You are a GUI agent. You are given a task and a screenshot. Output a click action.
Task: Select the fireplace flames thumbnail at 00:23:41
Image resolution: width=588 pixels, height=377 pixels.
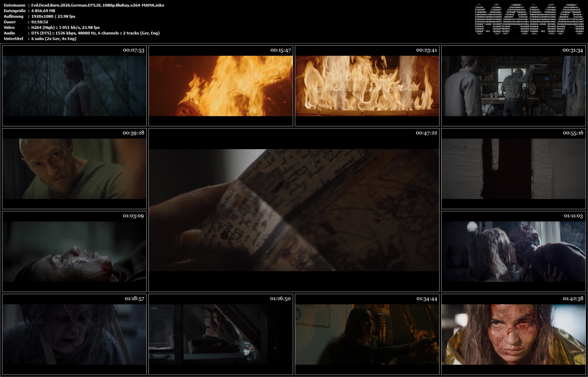367,86
